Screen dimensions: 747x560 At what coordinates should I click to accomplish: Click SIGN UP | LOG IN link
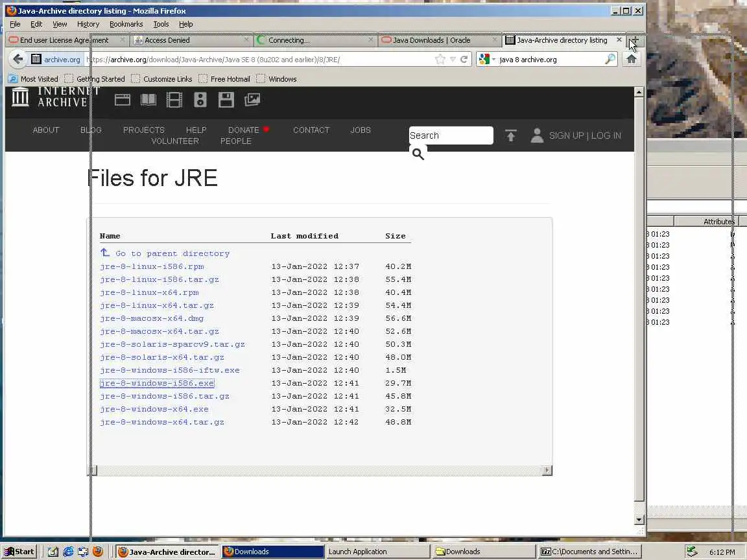click(x=585, y=135)
